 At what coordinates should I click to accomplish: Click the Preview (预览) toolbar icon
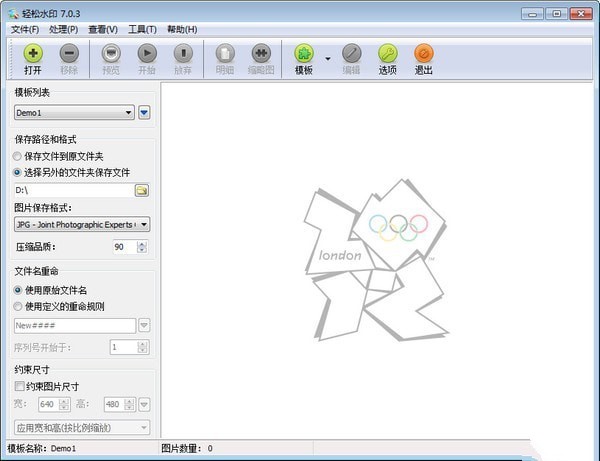[111, 53]
